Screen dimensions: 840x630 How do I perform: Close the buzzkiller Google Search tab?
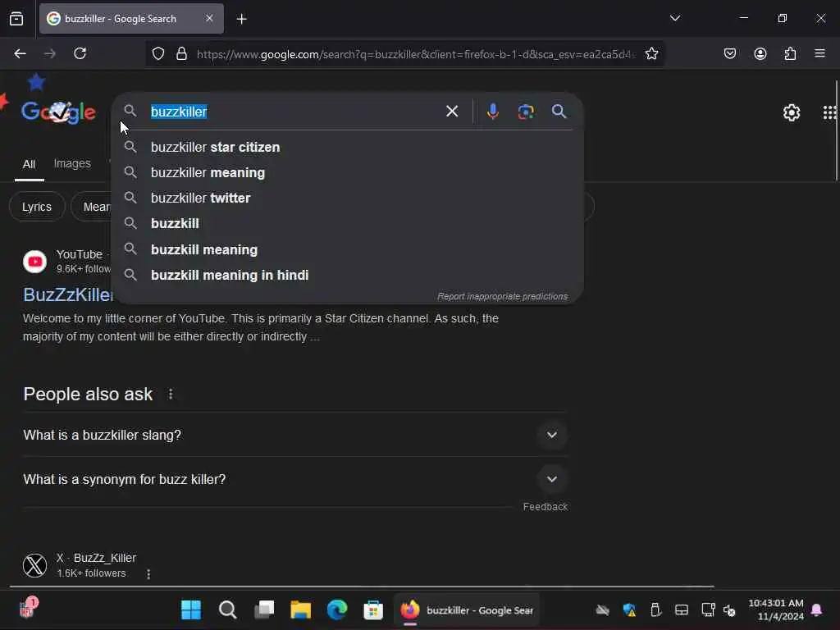click(x=209, y=18)
